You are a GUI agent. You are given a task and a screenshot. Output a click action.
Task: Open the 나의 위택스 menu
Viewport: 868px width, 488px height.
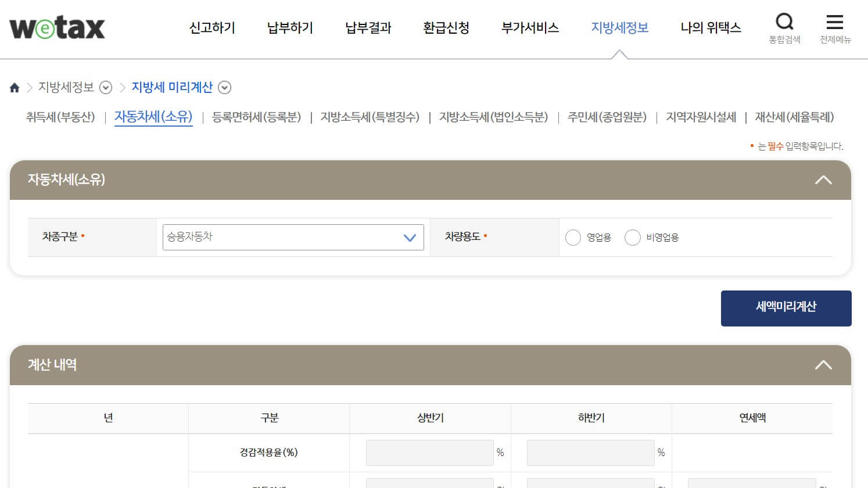click(711, 27)
